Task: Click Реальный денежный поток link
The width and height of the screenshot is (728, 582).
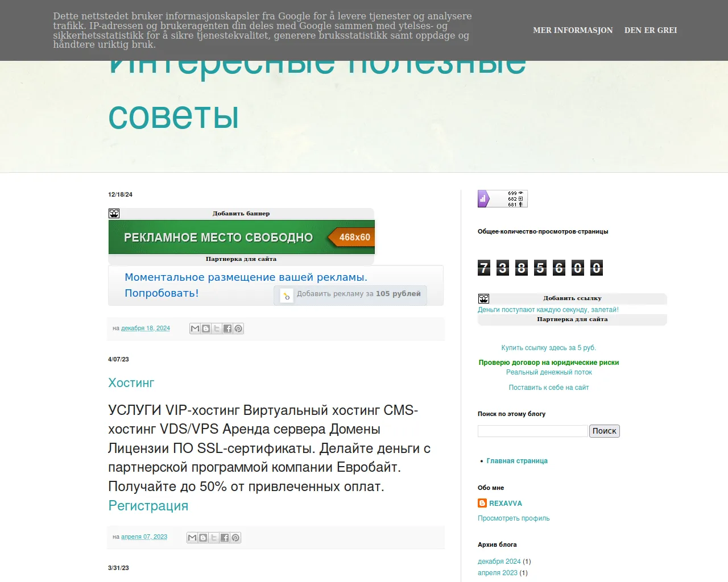Action: pos(549,372)
